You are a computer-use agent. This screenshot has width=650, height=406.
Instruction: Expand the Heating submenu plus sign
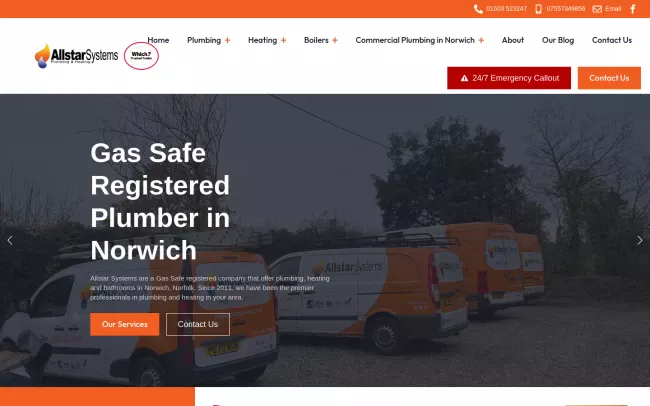[284, 40]
